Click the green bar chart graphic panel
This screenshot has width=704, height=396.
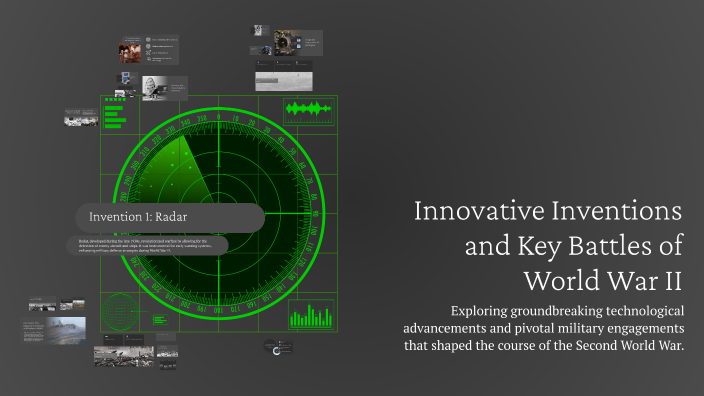311,314
